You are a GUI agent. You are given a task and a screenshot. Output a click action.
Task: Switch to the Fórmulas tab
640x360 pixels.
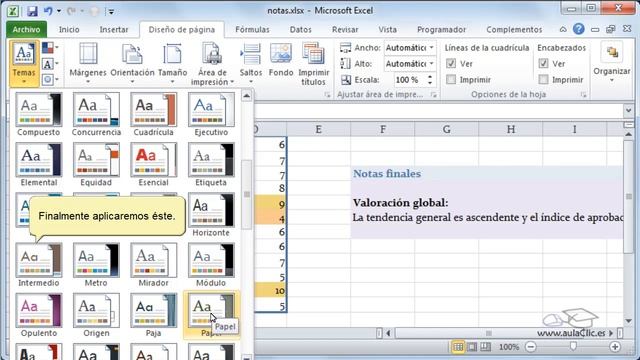click(252, 29)
